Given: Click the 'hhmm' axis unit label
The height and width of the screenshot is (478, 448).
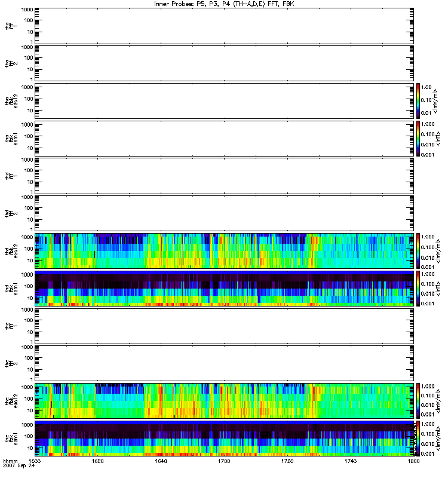Looking at the screenshot, I should click(10, 461).
